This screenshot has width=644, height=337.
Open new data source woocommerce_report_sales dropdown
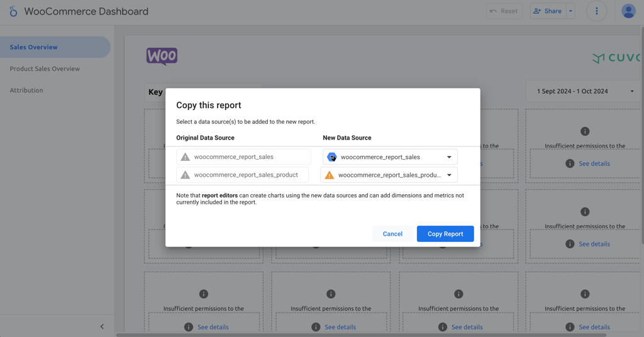point(390,157)
